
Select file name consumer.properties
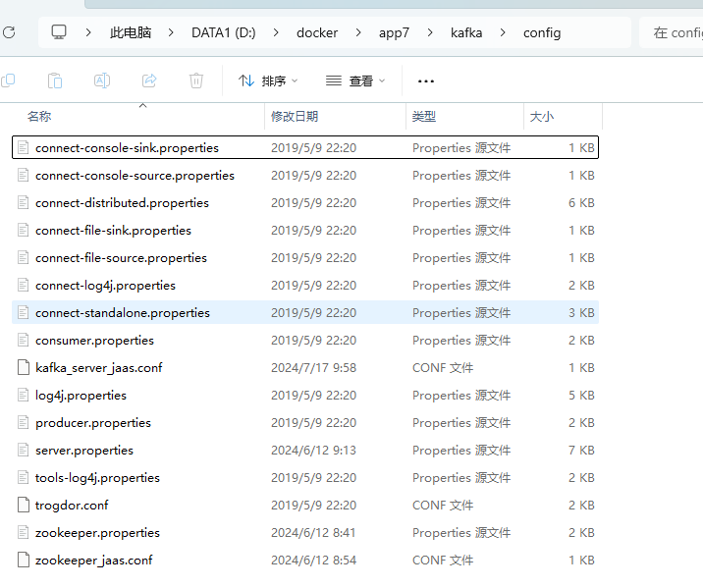pyautogui.click(x=94, y=341)
